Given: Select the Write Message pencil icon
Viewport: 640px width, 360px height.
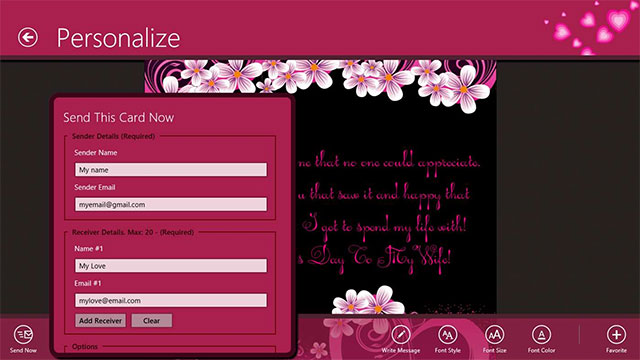Looking at the screenshot, I should click(x=401, y=335).
